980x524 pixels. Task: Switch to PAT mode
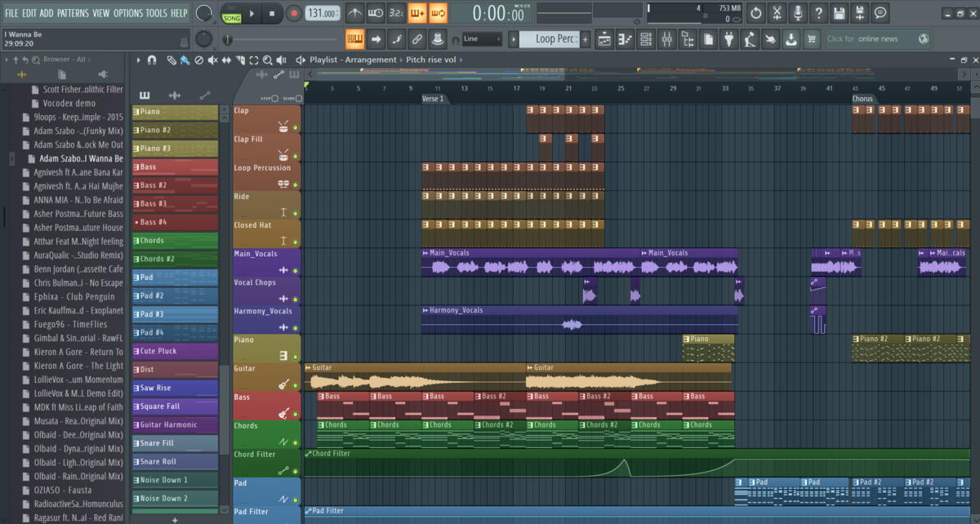click(x=231, y=8)
